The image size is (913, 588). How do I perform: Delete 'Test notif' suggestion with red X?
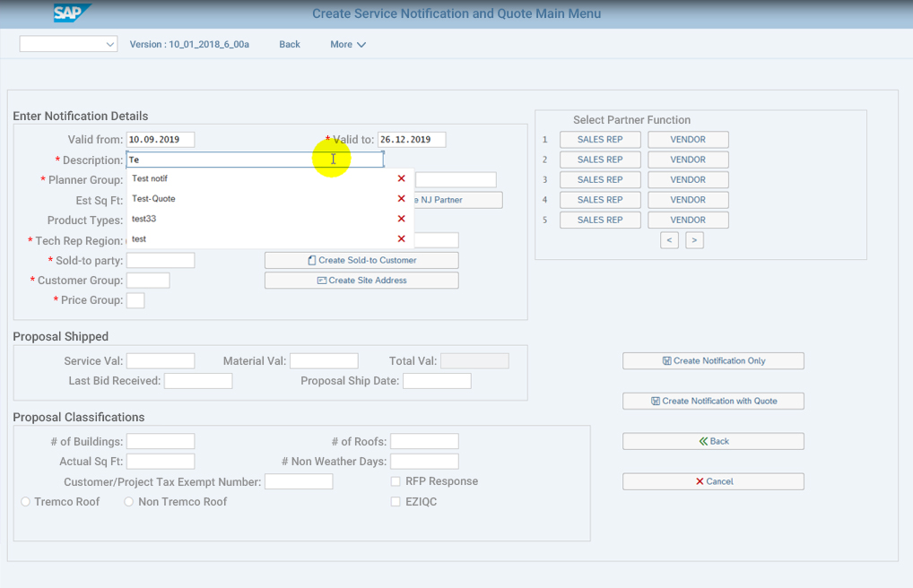pos(401,178)
